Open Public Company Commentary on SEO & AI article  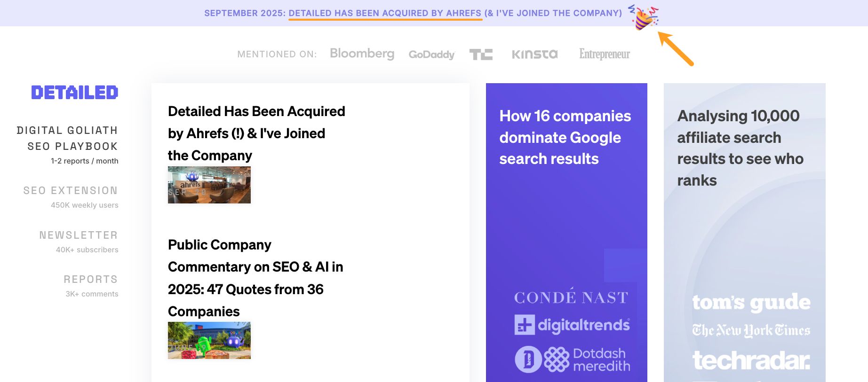coord(255,278)
